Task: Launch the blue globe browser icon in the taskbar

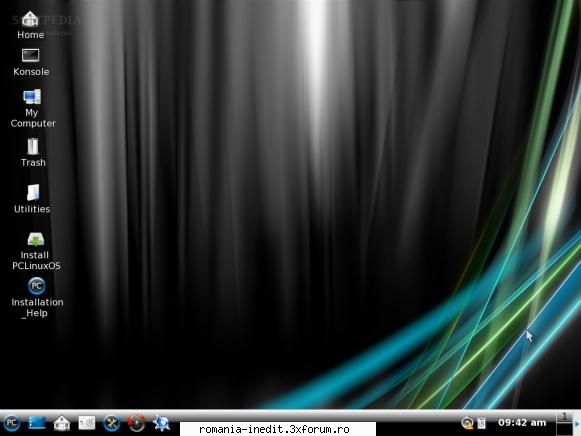Action: (162, 423)
